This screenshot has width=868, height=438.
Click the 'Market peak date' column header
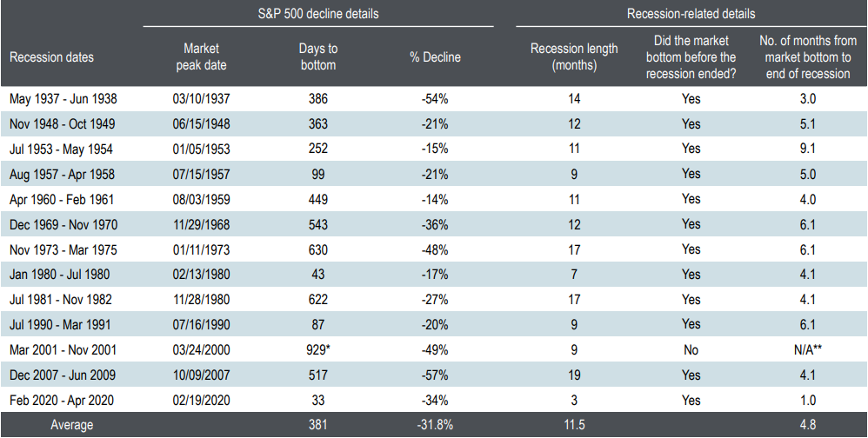(x=202, y=57)
